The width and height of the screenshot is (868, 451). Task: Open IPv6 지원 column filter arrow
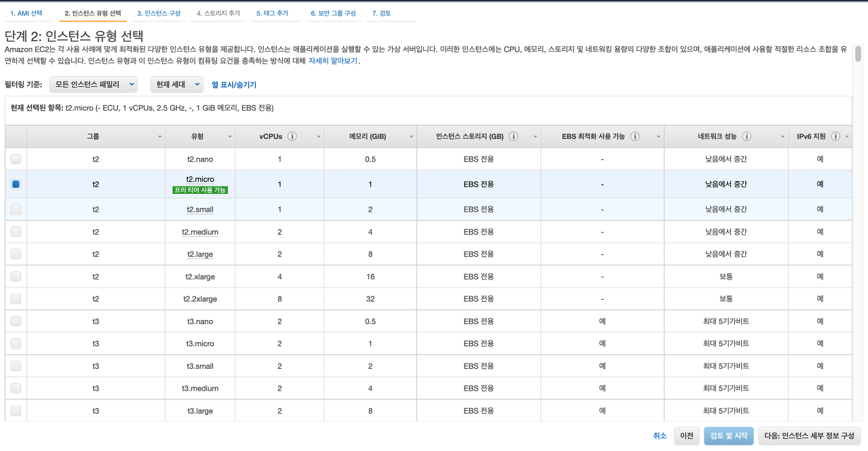click(x=847, y=137)
